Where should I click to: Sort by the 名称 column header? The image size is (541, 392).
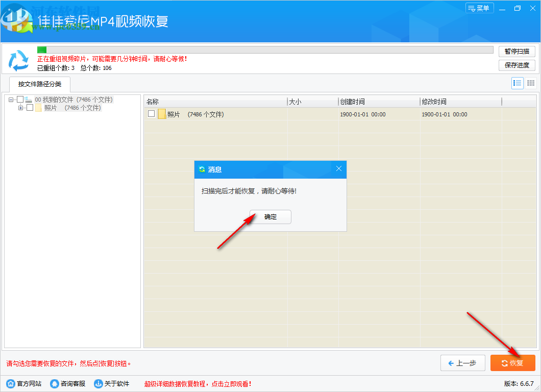click(x=215, y=102)
